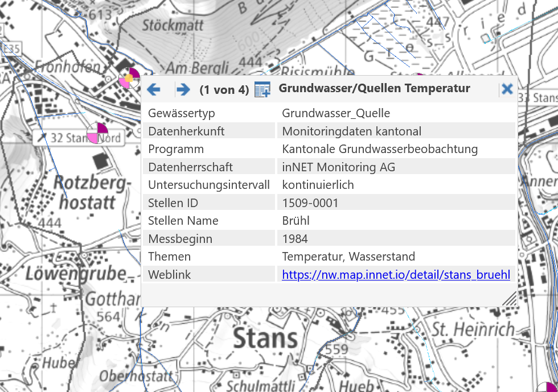
Task: Click the Rotzberg-hostatt map label
Action: coord(92,192)
